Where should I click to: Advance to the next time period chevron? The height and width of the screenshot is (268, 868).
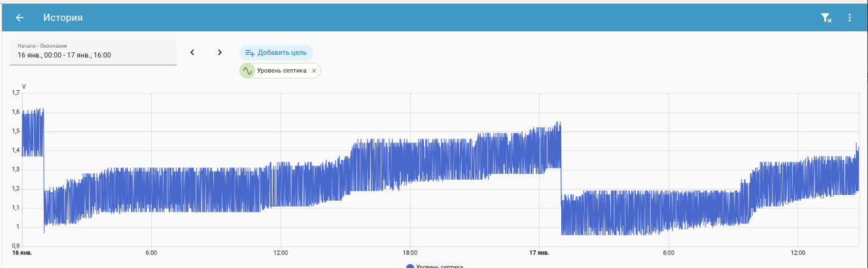pyautogui.click(x=220, y=52)
